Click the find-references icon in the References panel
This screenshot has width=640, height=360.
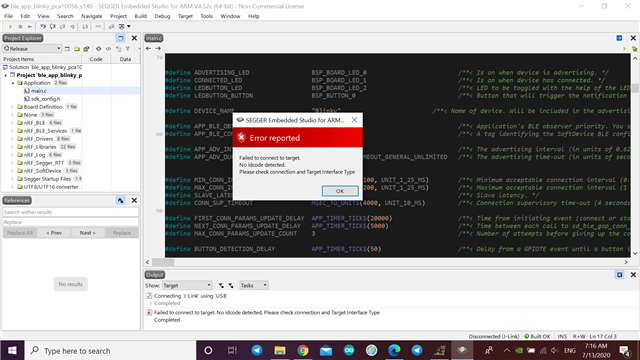[120, 200]
